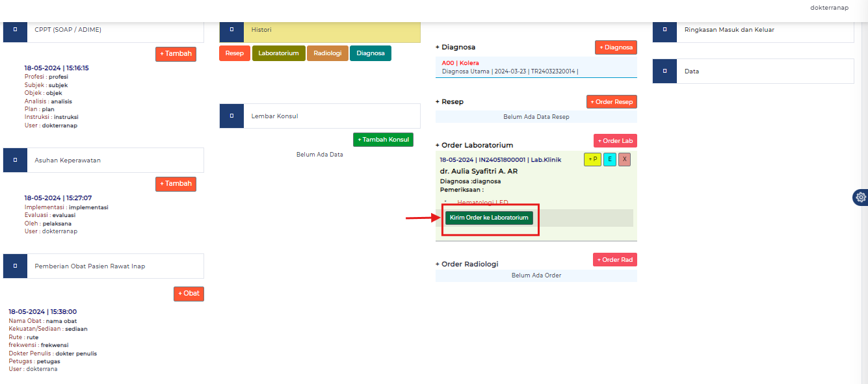Screen dimensions: 868x384
Task: Click the Tambah Konsul button
Action: (x=383, y=139)
